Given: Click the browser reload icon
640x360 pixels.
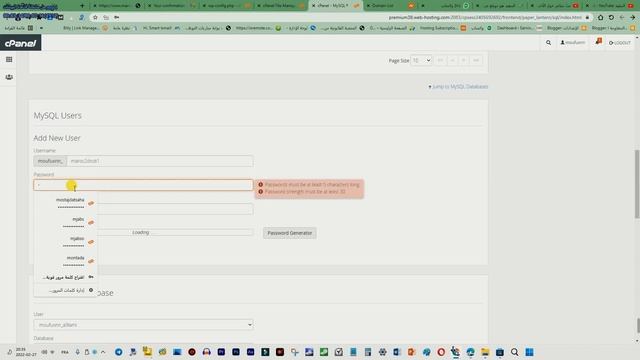Looking at the screenshot, I should (611, 18).
